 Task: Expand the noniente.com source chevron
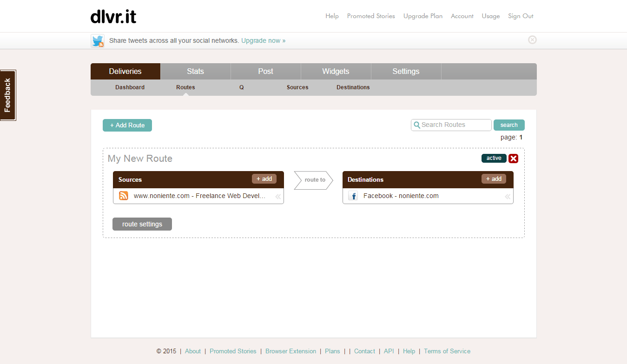277,197
